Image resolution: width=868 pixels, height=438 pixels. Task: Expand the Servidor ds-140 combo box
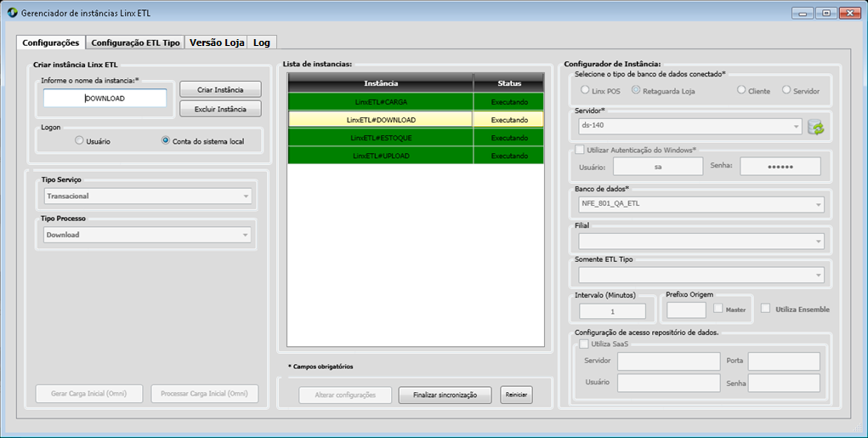point(689,126)
